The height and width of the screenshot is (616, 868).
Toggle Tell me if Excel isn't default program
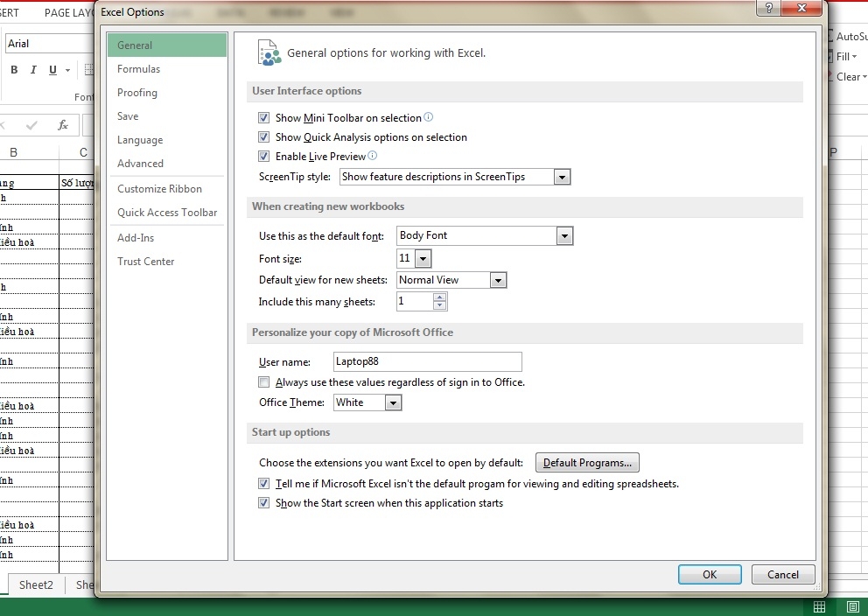point(264,484)
